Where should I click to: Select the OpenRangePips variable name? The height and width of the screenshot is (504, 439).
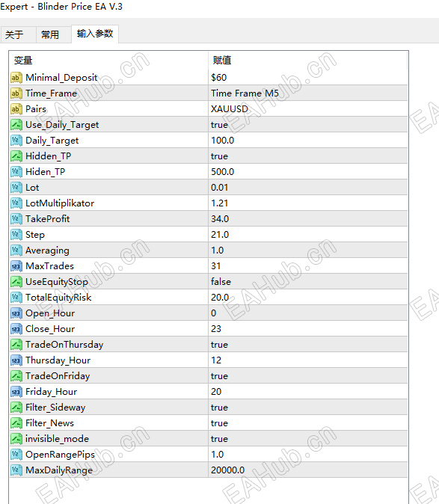(x=60, y=455)
